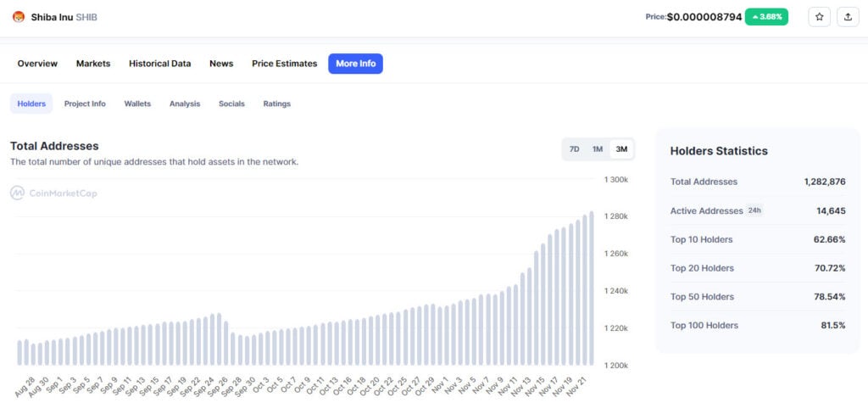The height and width of the screenshot is (403, 868).
Task: Click the $0.000008794 price value
Action: [x=704, y=17]
